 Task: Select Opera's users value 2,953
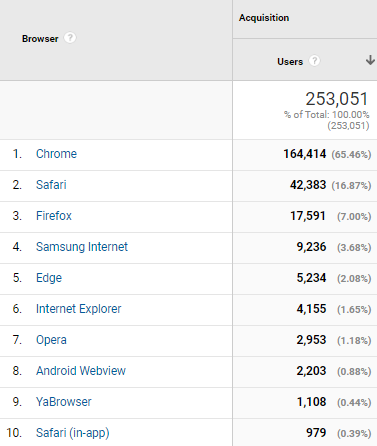tap(311, 340)
